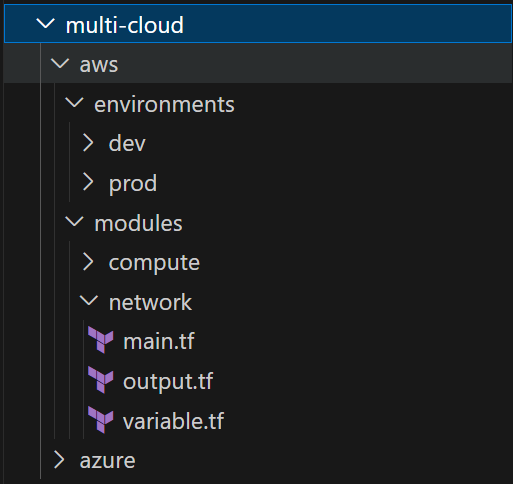The height and width of the screenshot is (484, 513).
Task: Select the prod folder label
Action: pos(133,184)
